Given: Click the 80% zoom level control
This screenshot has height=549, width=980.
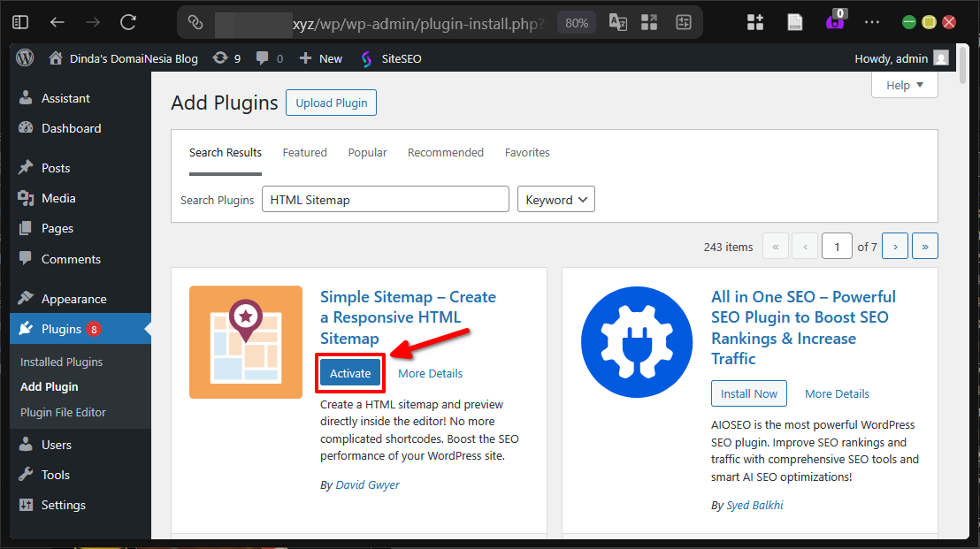Looking at the screenshot, I should 576,22.
